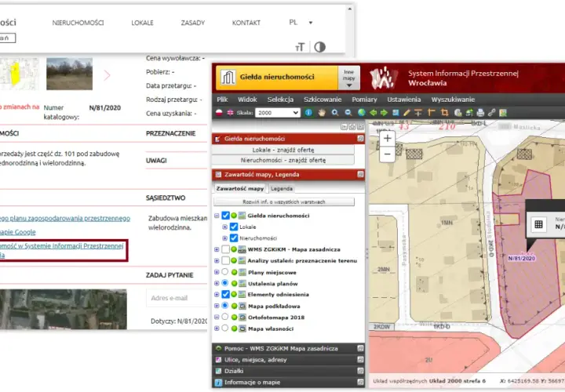Open the Wyszukiwanie menu
The height and width of the screenshot is (392, 565).
tap(453, 100)
